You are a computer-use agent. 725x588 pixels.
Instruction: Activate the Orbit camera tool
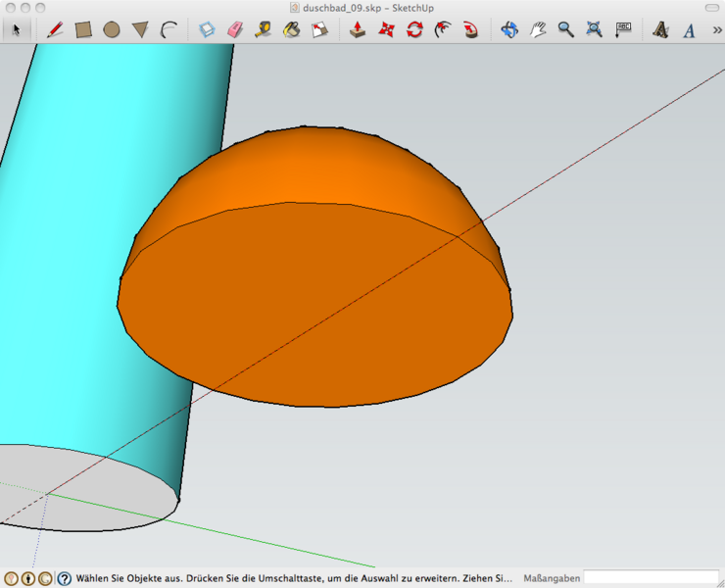point(509,29)
